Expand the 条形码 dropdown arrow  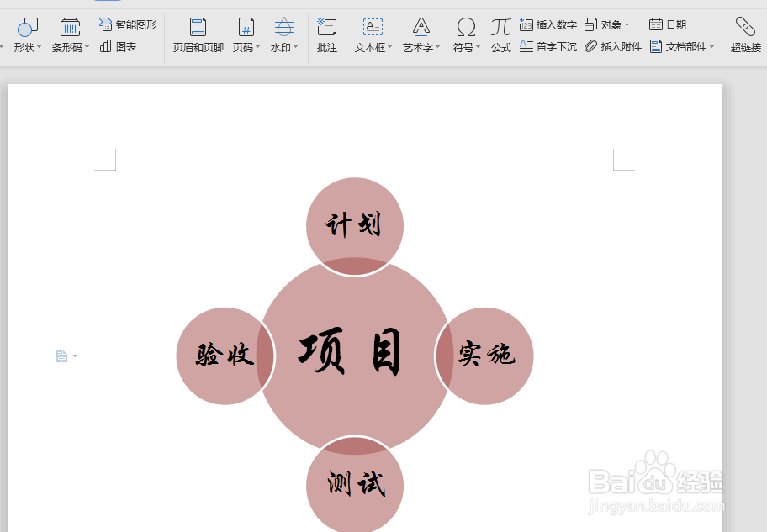tap(87, 47)
